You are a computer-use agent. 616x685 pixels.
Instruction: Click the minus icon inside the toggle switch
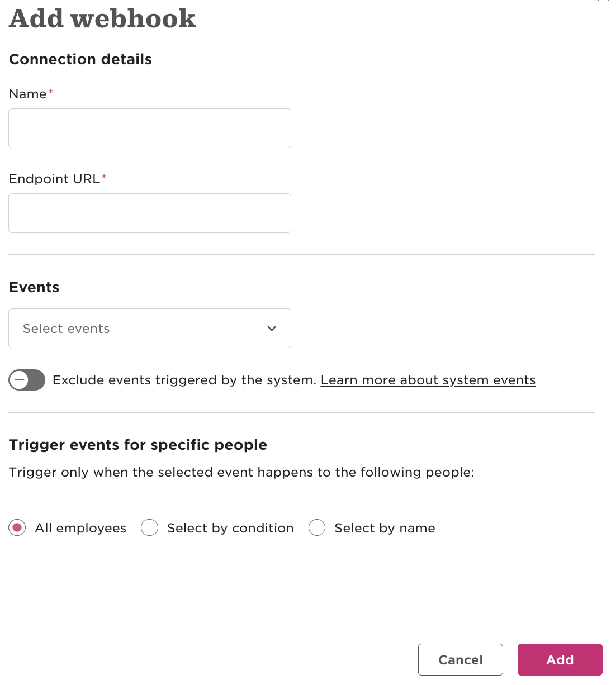tap(19, 380)
